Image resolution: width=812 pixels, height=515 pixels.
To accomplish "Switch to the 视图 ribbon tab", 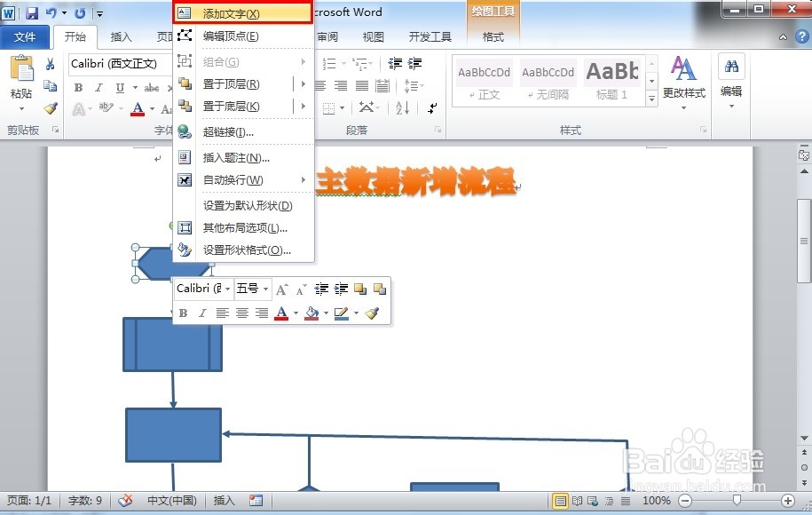I will 373,37.
